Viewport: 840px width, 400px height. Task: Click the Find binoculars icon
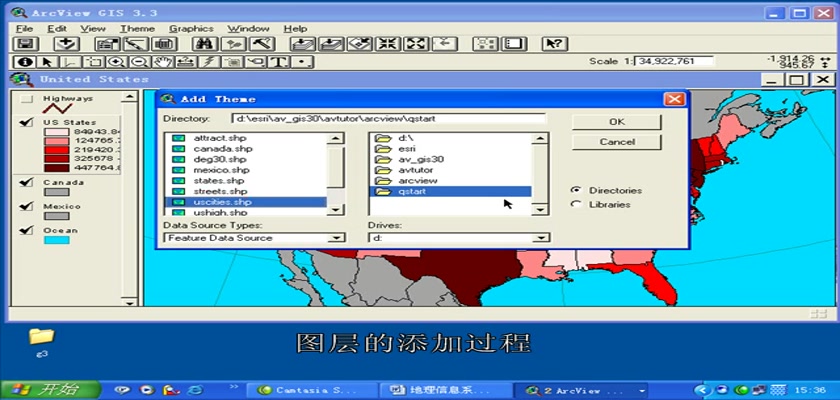click(204, 44)
